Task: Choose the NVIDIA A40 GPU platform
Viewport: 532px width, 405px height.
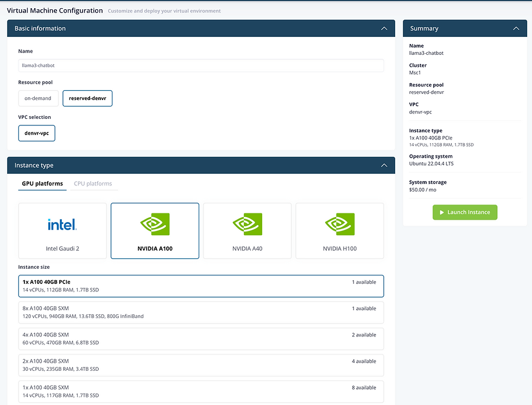Action: [x=247, y=230]
